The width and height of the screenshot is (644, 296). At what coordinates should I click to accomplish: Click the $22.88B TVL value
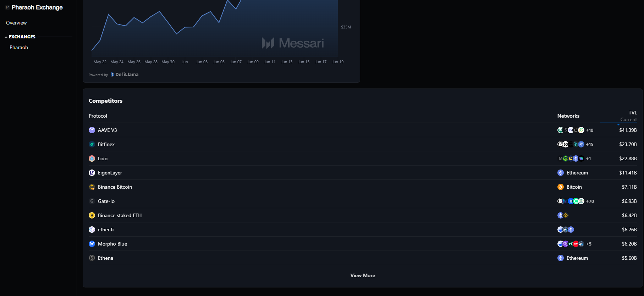tap(628, 158)
